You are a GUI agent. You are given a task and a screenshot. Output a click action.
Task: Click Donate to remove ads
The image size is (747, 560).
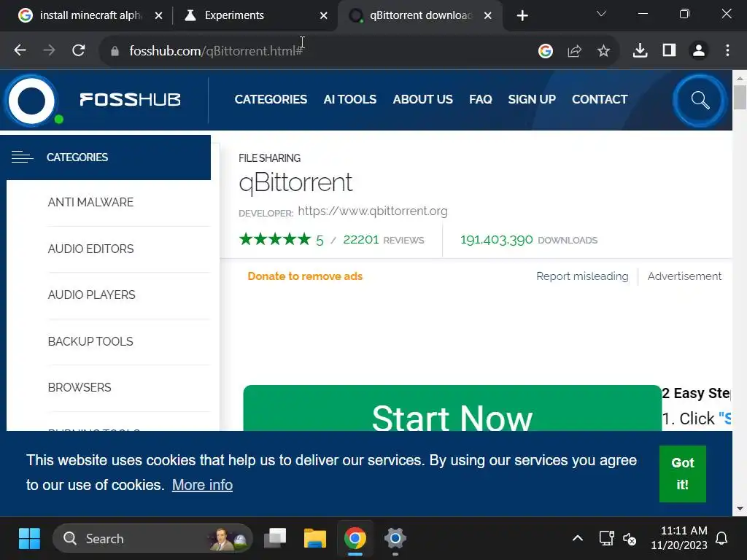[305, 276]
